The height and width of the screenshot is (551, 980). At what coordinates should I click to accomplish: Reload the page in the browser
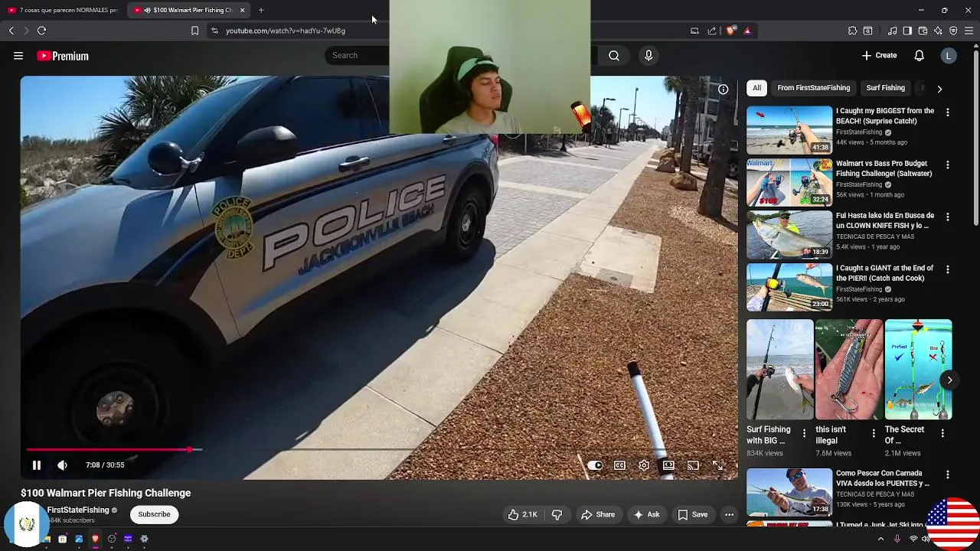click(x=41, y=31)
